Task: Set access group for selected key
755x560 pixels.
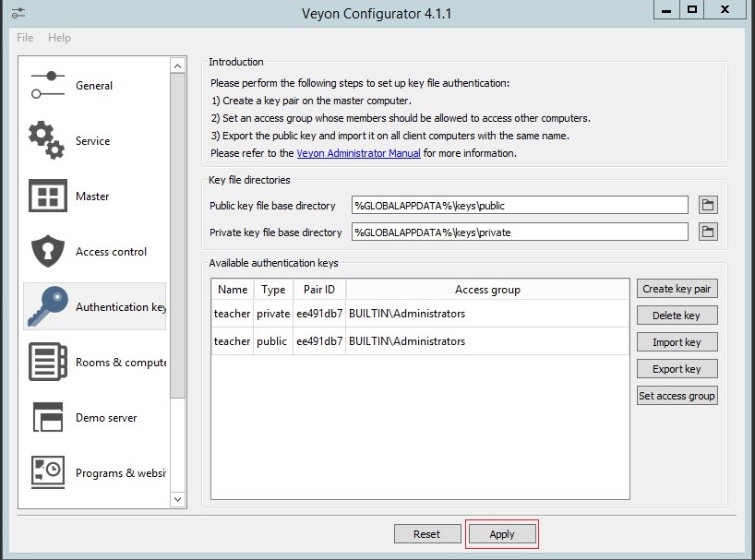Action: (x=677, y=396)
